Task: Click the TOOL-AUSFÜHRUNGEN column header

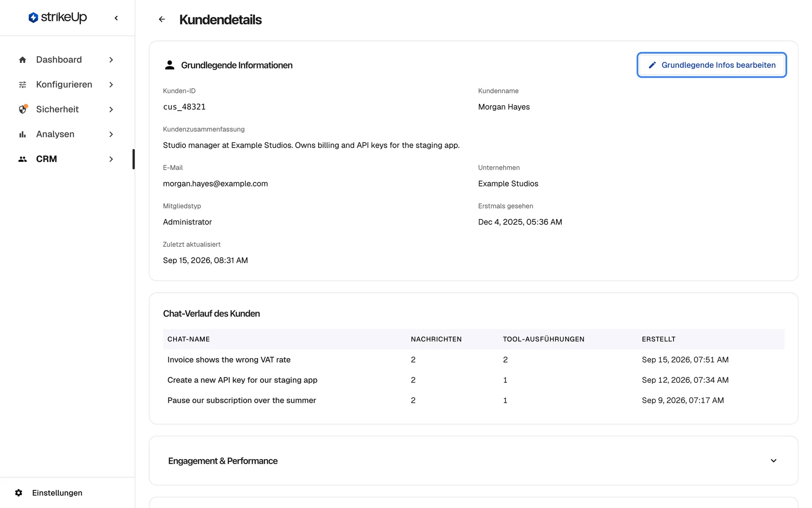Action: coord(544,339)
